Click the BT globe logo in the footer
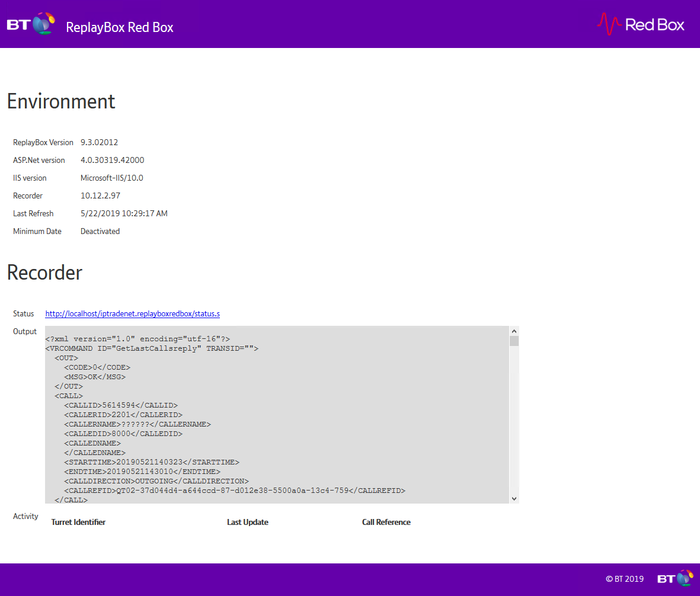The width and height of the screenshot is (700, 596). tap(675, 579)
